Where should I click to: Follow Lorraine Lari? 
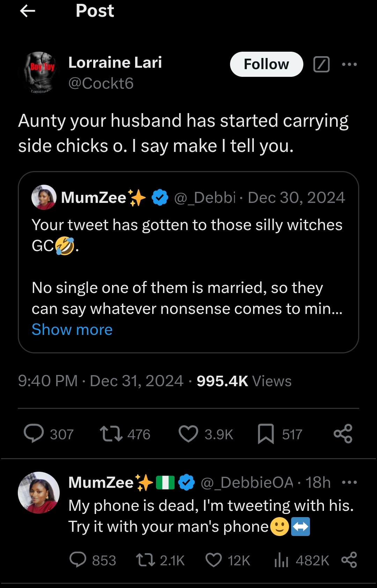coord(266,64)
